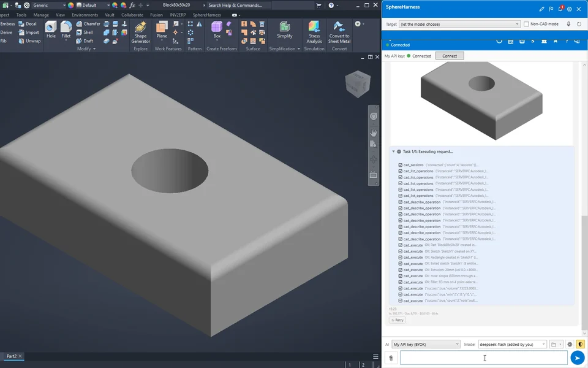Open the Model dropdown showing deepseek-flash
Image resolution: width=588 pixels, height=368 pixels.
pyautogui.click(x=512, y=344)
